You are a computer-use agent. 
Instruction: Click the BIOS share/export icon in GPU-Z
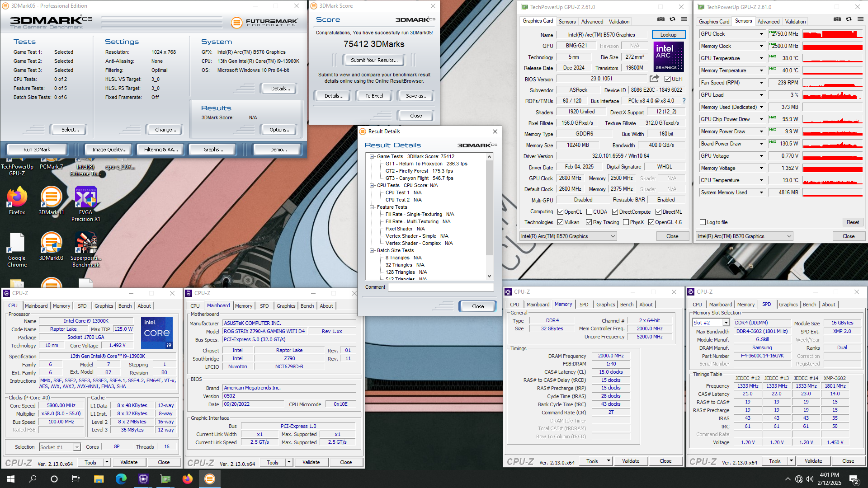click(654, 79)
